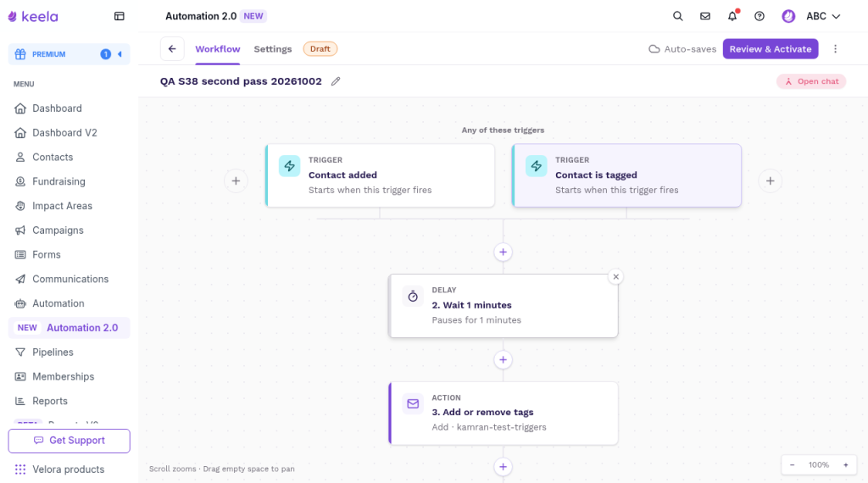Add trigger right of Contact is tagged
The width and height of the screenshot is (868, 483).
(770, 181)
